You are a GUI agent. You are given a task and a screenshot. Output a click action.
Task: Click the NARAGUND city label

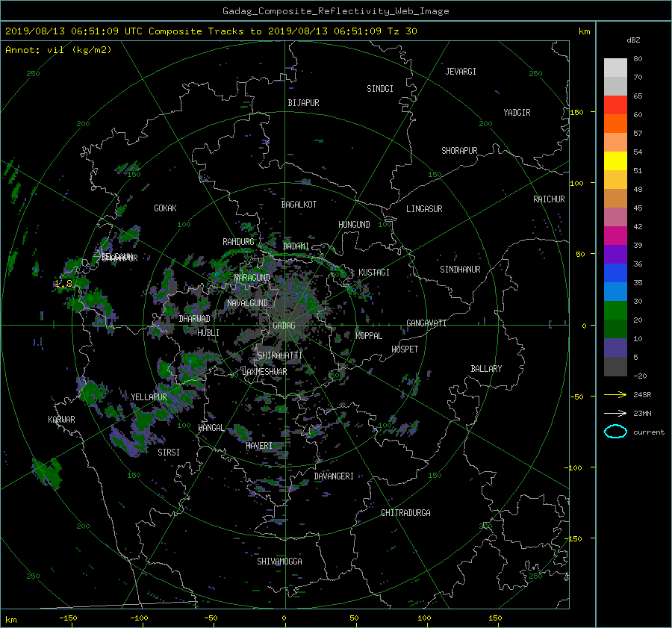(252, 278)
